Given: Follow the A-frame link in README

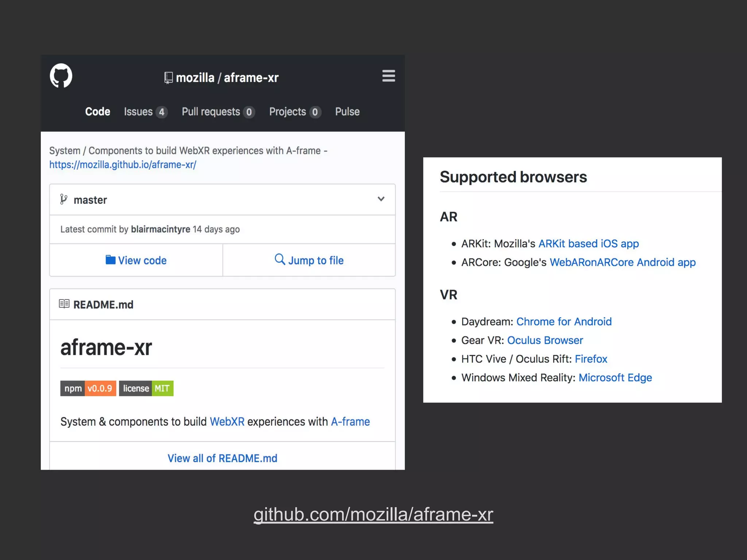Looking at the screenshot, I should tap(350, 422).
